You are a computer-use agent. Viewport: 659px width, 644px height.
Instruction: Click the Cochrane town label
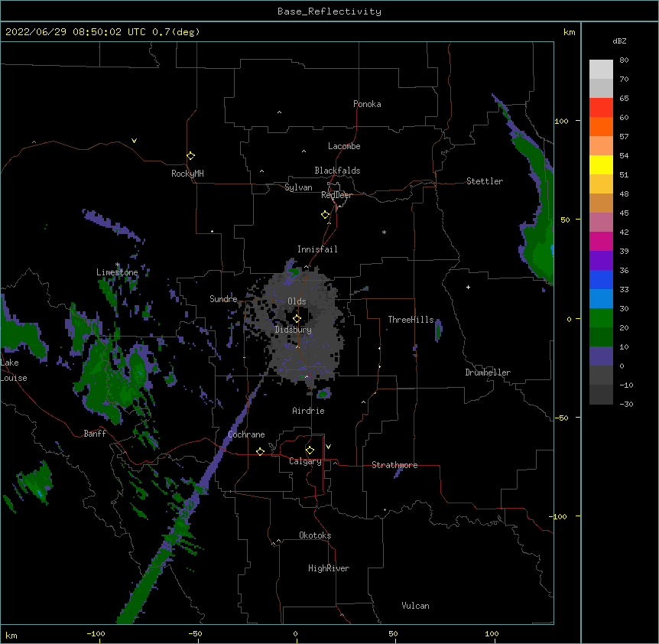point(246,434)
